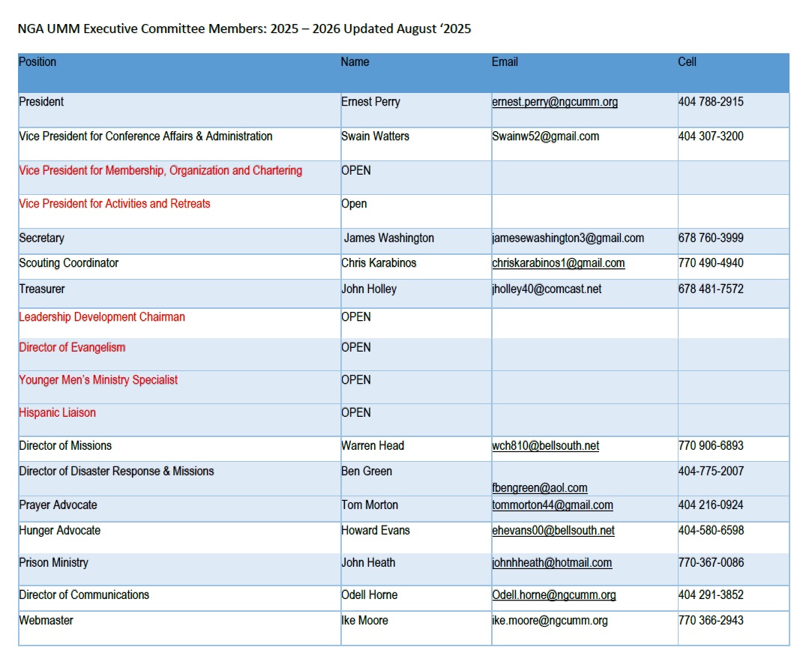Select the ike.moore@ngcumm.org email text
Viewport: 812px width, 662px height.
tap(550, 621)
